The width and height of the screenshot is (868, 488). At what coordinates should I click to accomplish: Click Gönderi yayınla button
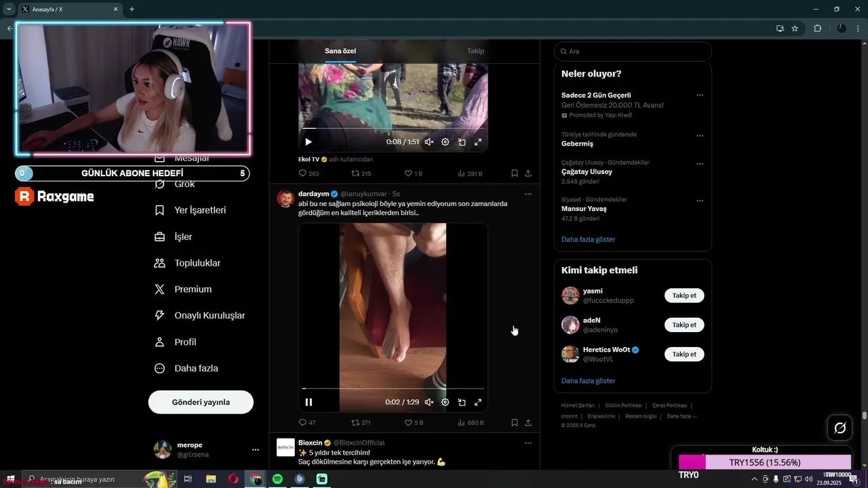pos(201,402)
